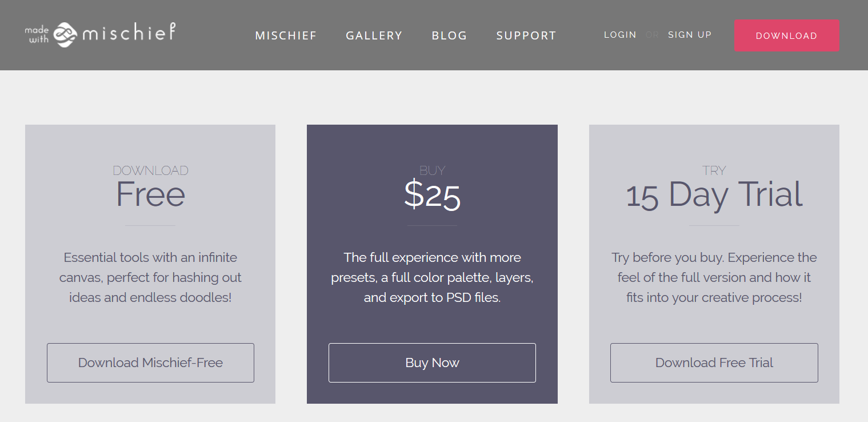Select the SIGN UP link

[x=690, y=35]
